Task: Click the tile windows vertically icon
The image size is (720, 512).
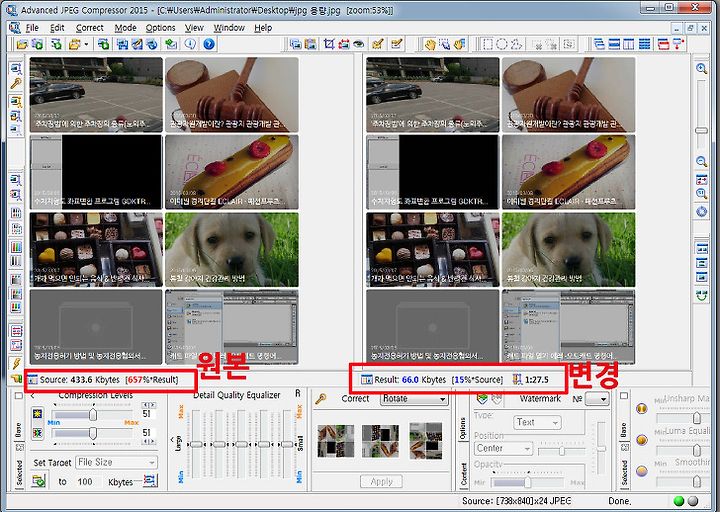Action: [x=629, y=44]
